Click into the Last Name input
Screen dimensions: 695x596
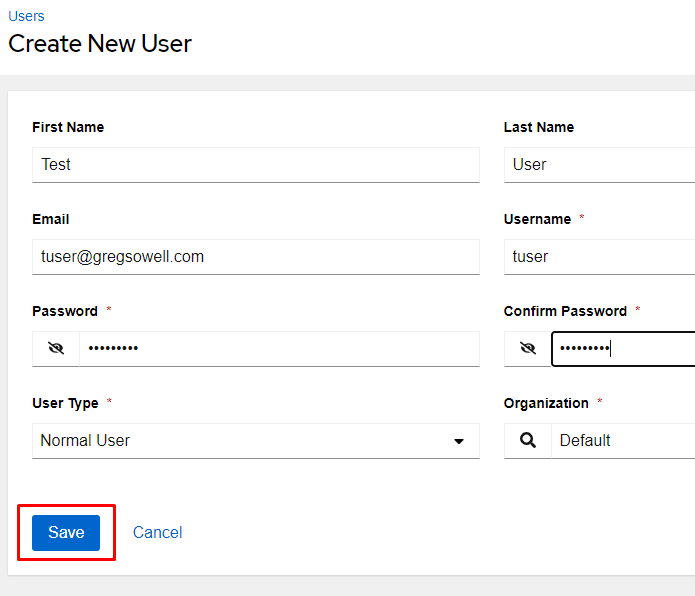[x=600, y=164]
